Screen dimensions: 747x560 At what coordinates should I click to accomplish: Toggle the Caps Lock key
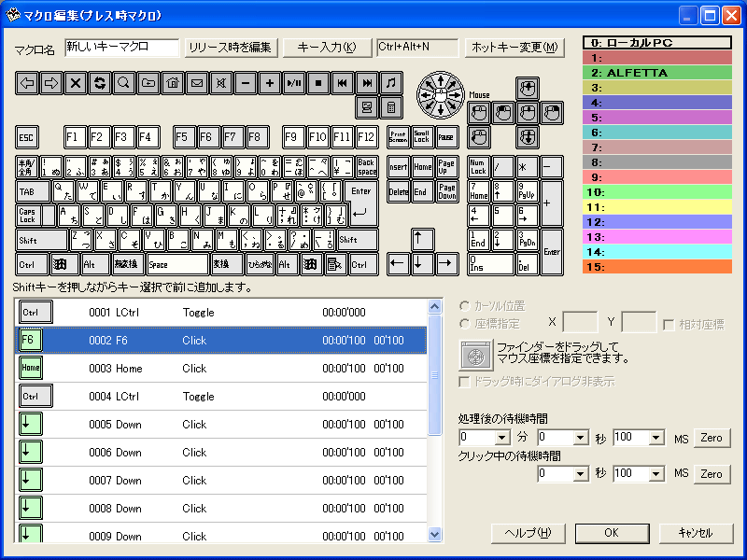click(x=35, y=216)
